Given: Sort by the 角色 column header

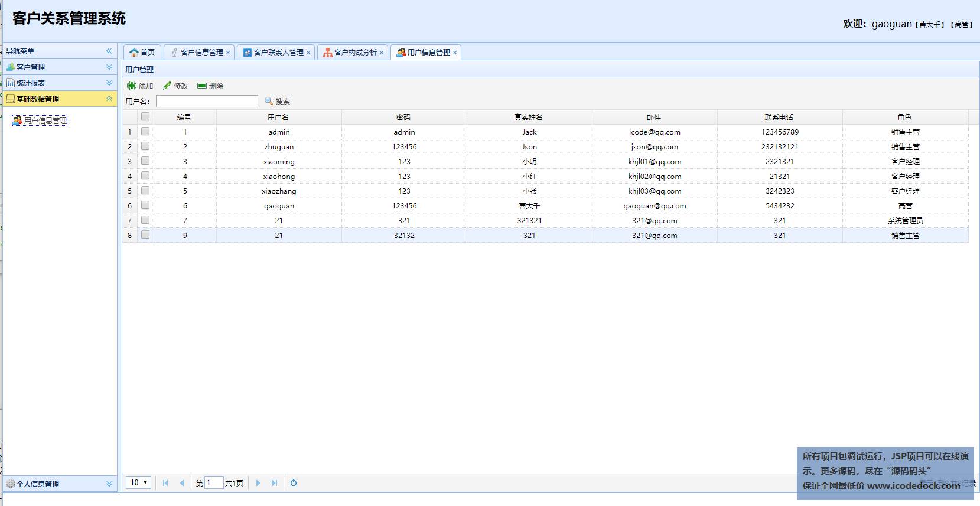Looking at the screenshot, I should coord(905,117).
